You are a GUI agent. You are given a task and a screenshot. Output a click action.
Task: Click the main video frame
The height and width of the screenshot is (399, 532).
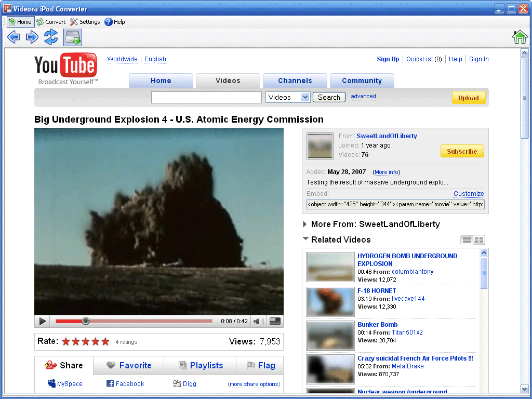[159, 221]
